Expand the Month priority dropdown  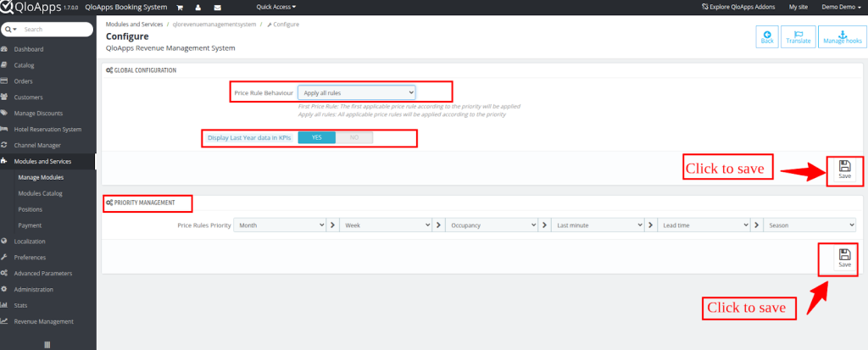(281, 225)
